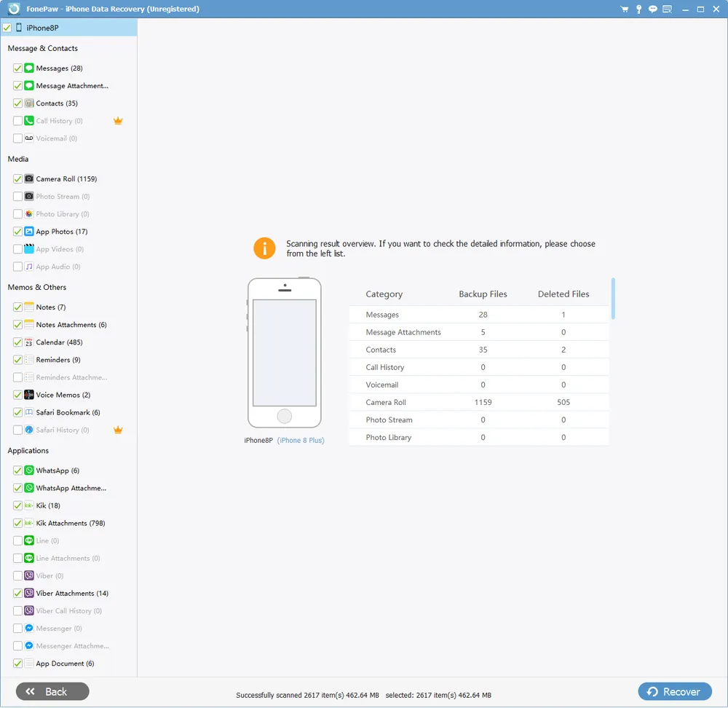Click the Line app icon

coord(29,540)
